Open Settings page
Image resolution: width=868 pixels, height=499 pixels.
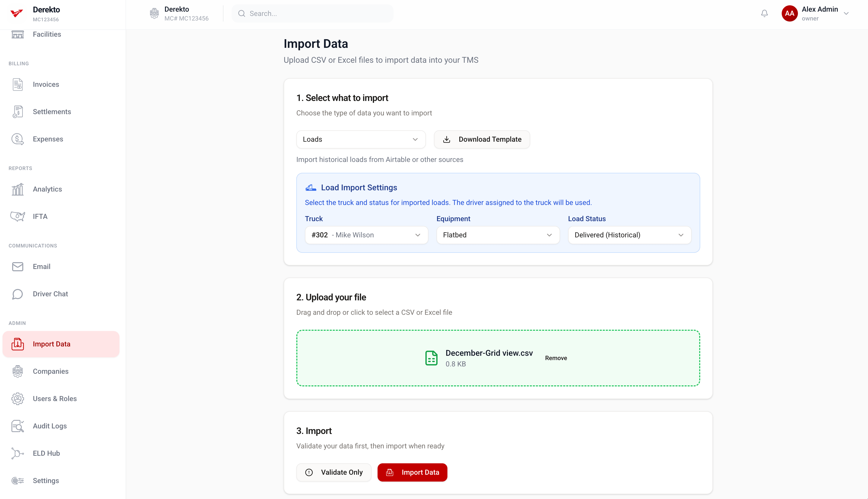46,481
